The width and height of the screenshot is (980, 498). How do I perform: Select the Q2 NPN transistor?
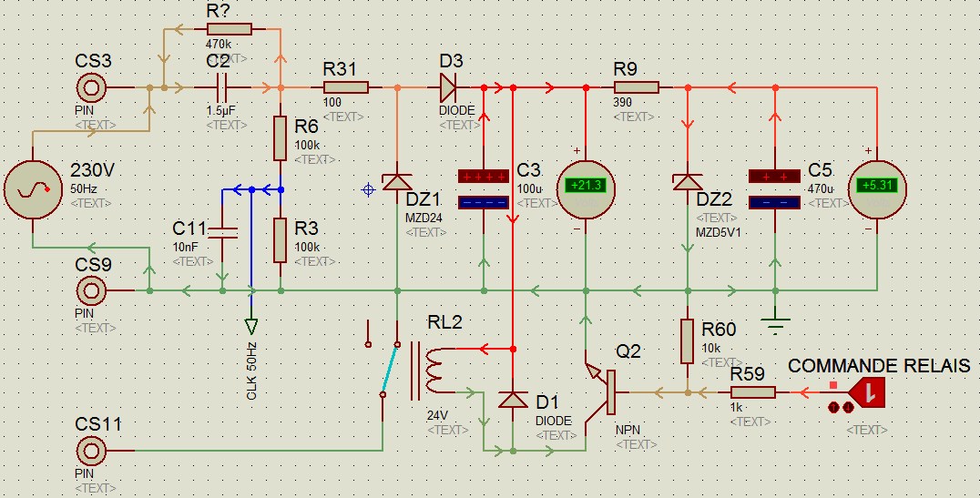(601, 392)
